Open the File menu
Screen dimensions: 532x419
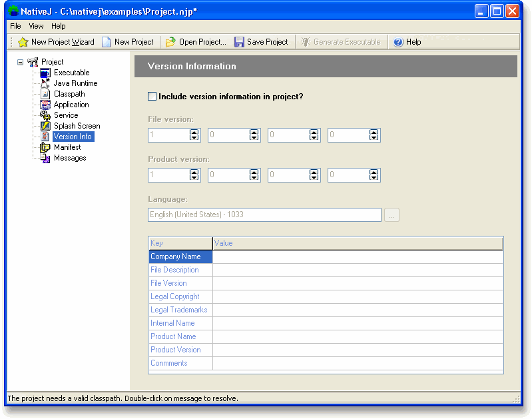15,26
